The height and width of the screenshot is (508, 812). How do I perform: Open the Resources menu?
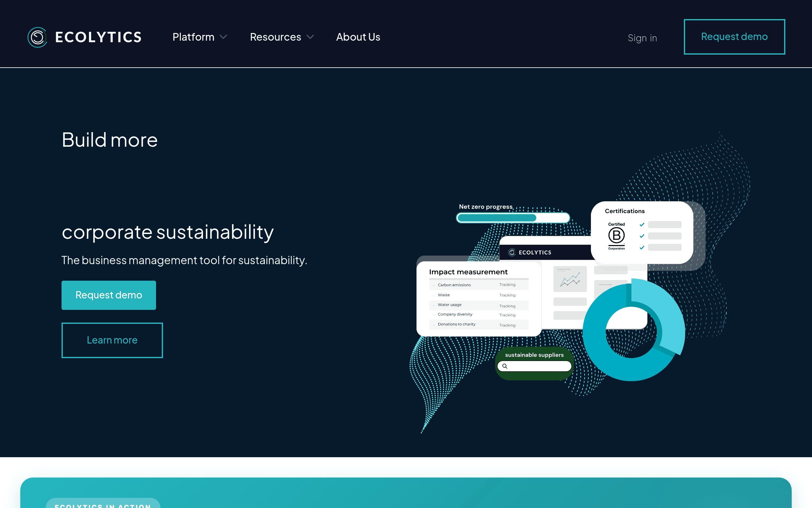(x=275, y=37)
